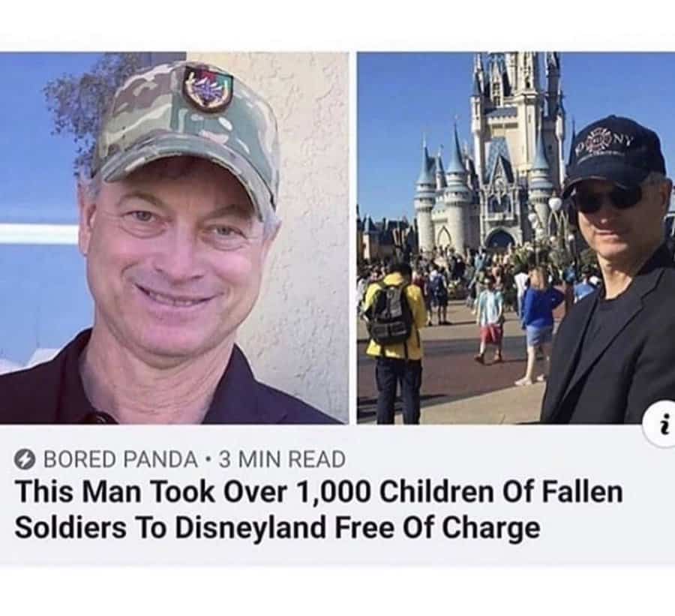Click the child wearing red shorts
This screenshot has width=675, height=616.
point(490,318)
